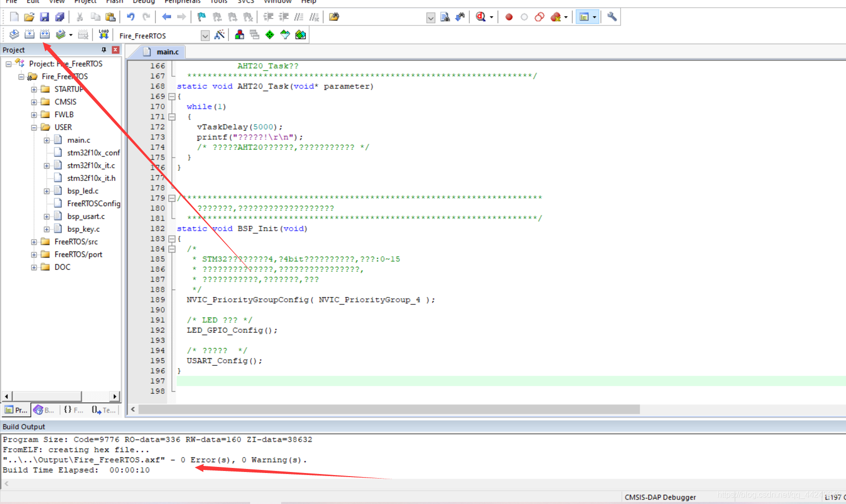Image resolution: width=846 pixels, height=504 pixels.
Task: Save the current file
Action: (x=44, y=17)
